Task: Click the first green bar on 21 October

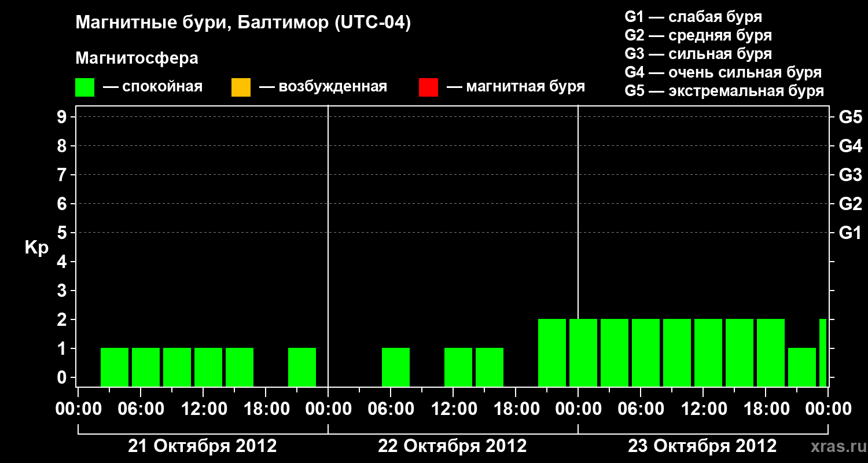Action: [x=115, y=367]
